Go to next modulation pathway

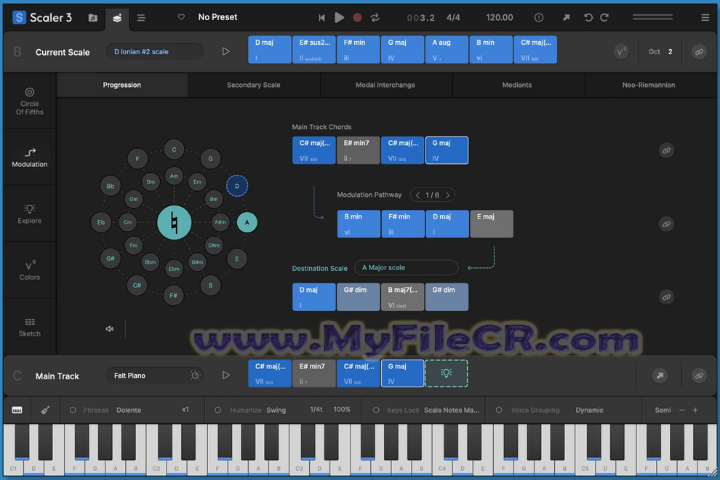pos(448,195)
